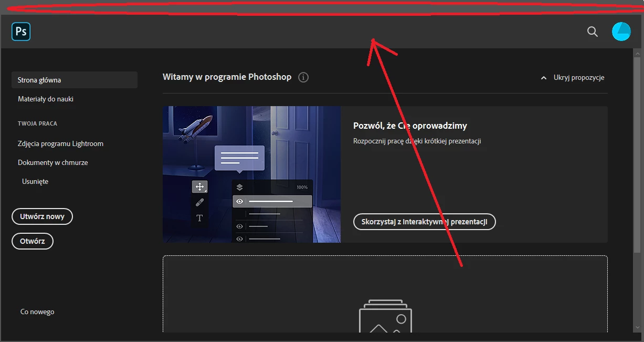Image resolution: width=644 pixels, height=342 pixels.
Task: Open search with the magnifier icon
Action: point(592,32)
